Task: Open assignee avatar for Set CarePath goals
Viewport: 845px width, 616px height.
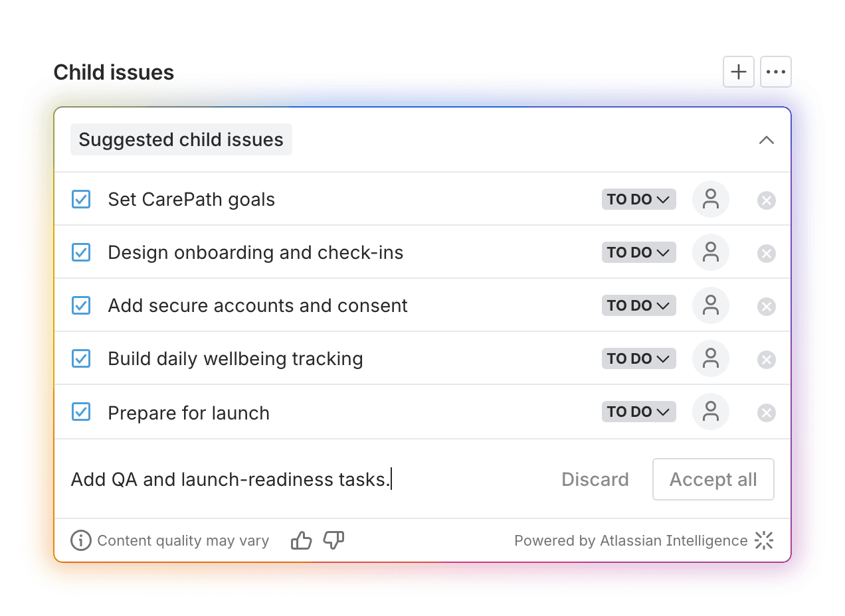Action: click(x=711, y=199)
